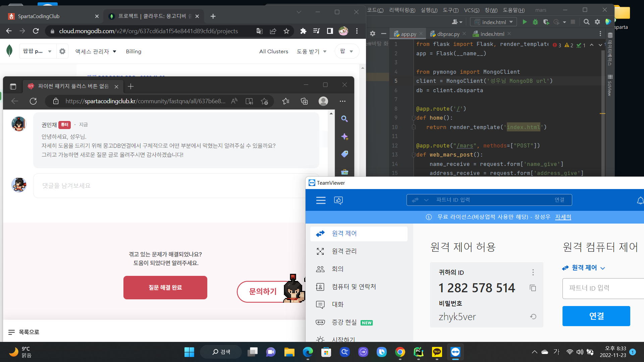
Task: Open Edge sidebar search
Action: click(x=344, y=119)
